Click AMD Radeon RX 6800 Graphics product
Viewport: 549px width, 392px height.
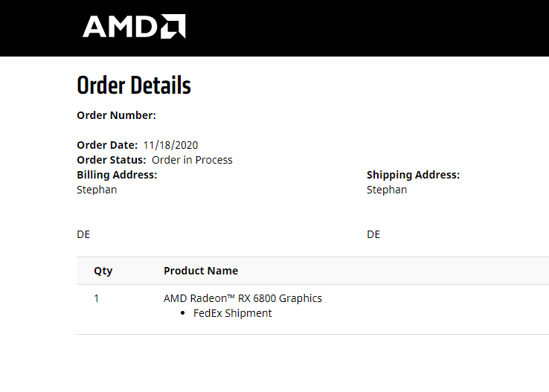click(x=243, y=298)
